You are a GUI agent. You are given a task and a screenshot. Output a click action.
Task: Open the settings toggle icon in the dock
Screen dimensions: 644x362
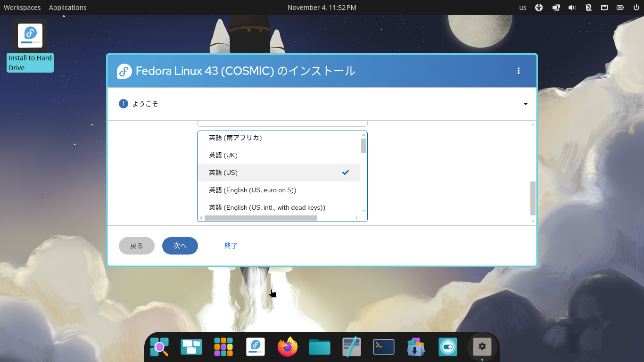click(448, 347)
